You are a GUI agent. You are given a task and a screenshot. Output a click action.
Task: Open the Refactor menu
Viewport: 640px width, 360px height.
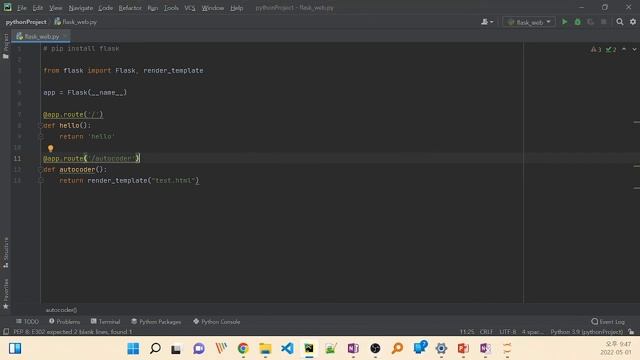pos(130,8)
